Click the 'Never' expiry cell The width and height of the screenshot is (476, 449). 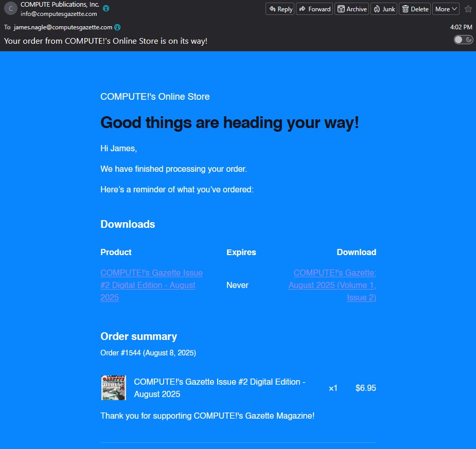point(237,285)
